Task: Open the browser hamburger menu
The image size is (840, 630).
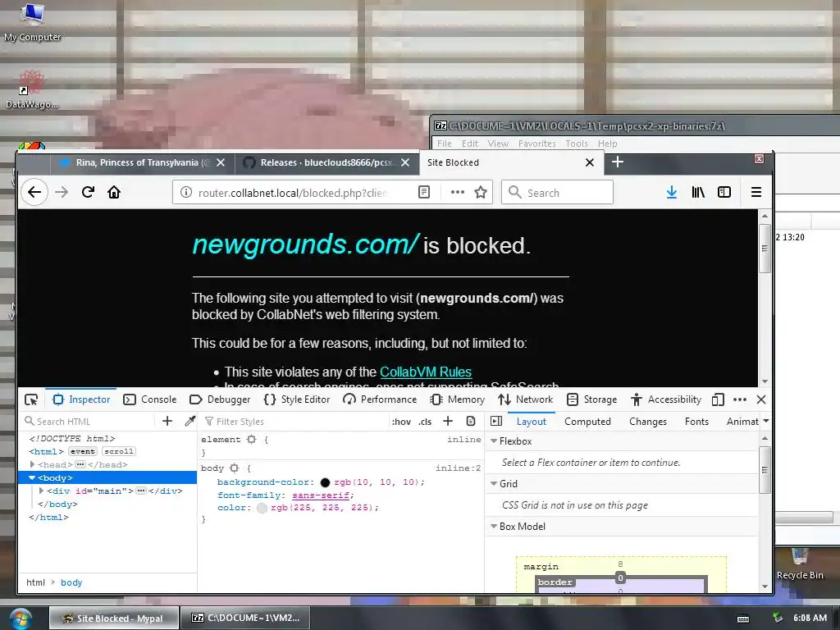Action: tap(756, 192)
